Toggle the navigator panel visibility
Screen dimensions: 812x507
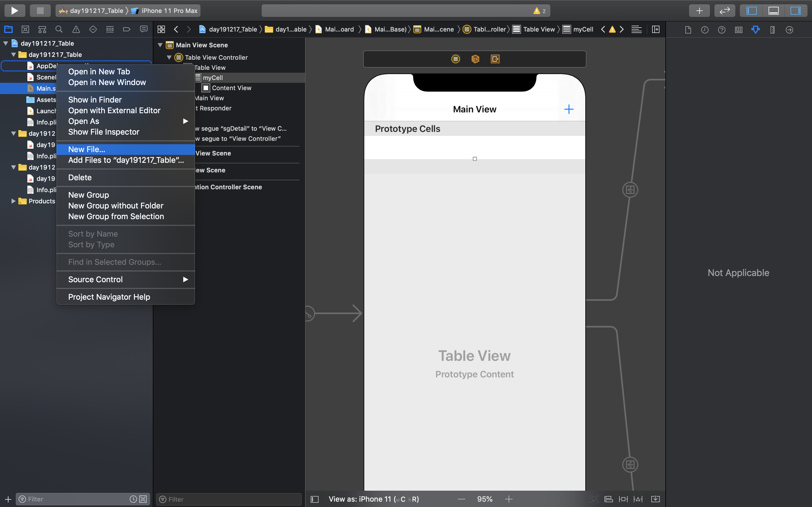pos(752,11)
